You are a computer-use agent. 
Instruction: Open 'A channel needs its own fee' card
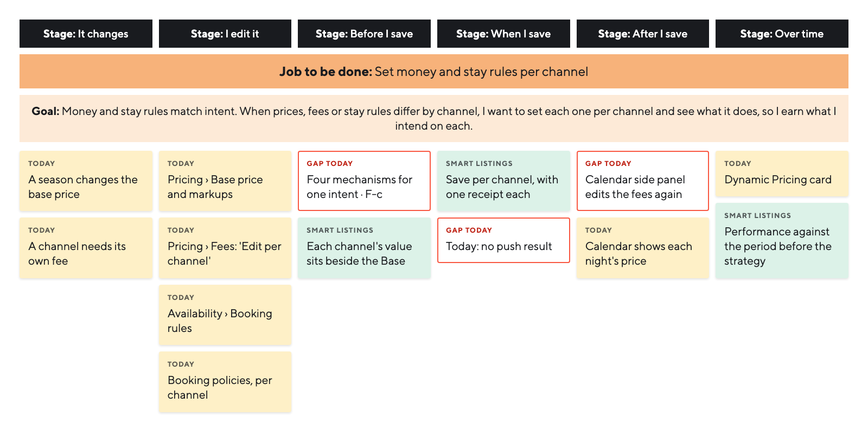coord(86,248)
